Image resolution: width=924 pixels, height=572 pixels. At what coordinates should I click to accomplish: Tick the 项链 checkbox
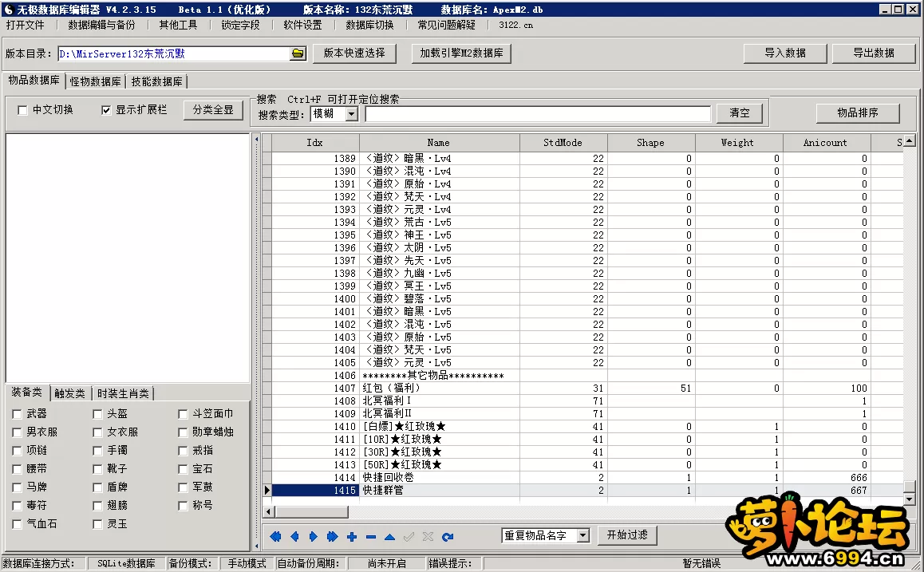17,451
